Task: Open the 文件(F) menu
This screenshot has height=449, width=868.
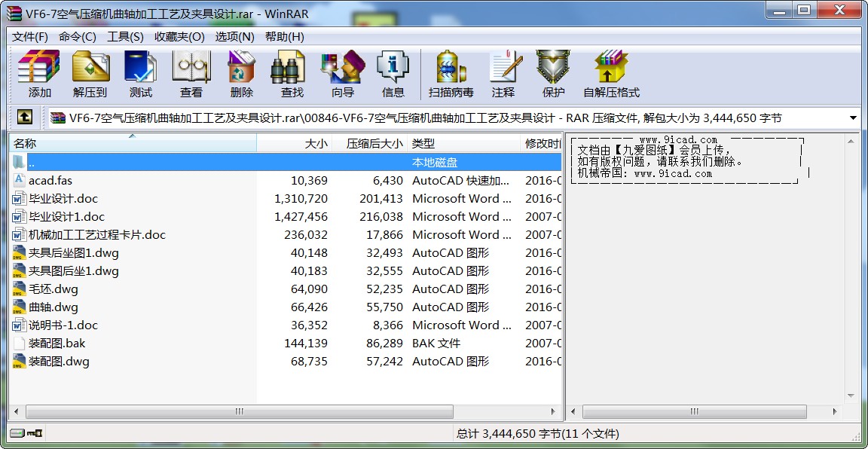Action: coord(30,37)
